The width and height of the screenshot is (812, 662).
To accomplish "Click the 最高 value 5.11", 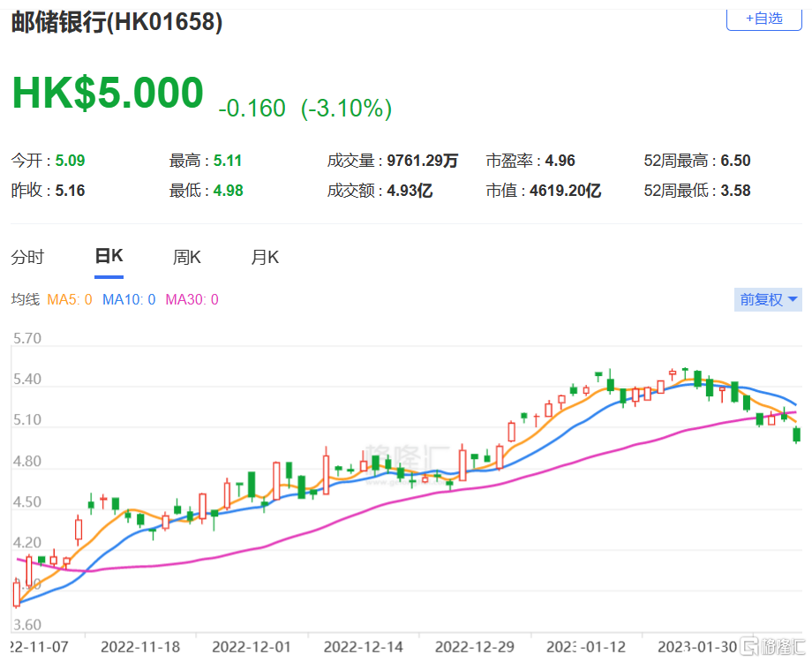I will (228, 162).
